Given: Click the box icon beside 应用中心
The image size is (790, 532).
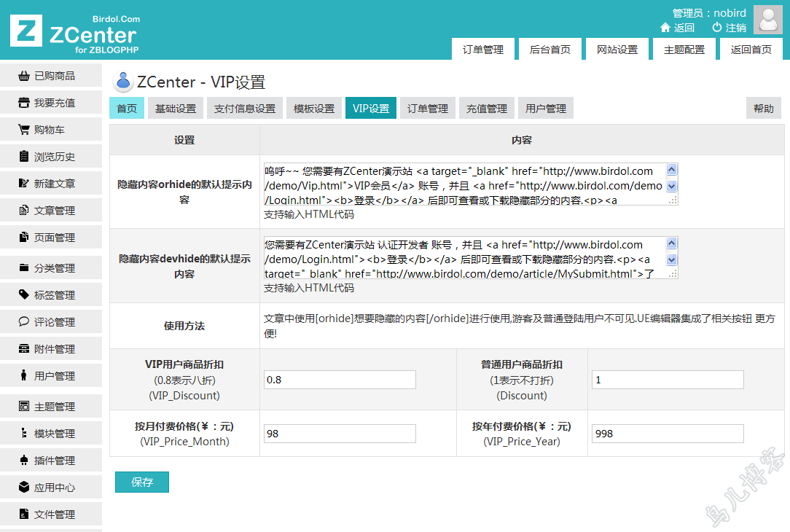Looking at the screenshot, I should 23,487.
